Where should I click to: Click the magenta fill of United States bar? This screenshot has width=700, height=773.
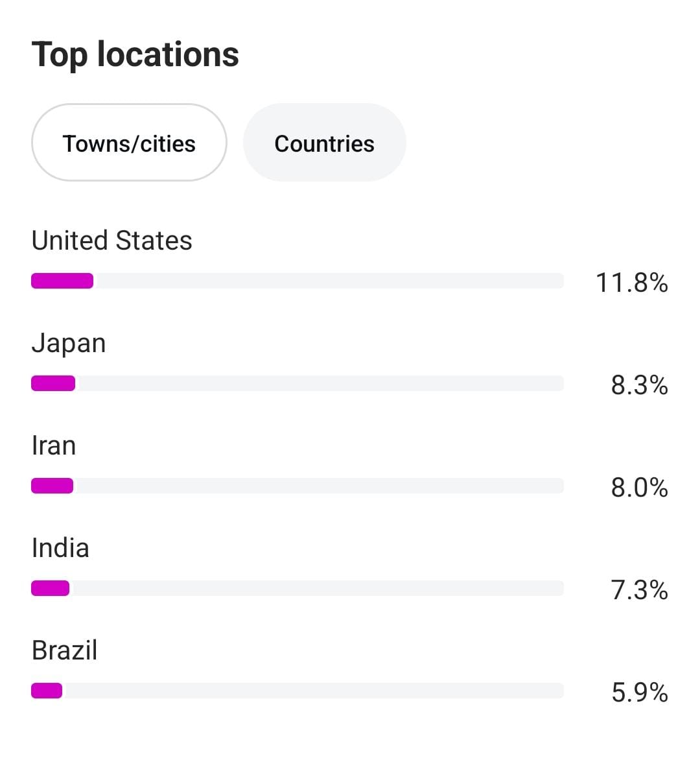pyautogui.click(x=62, y=281)
